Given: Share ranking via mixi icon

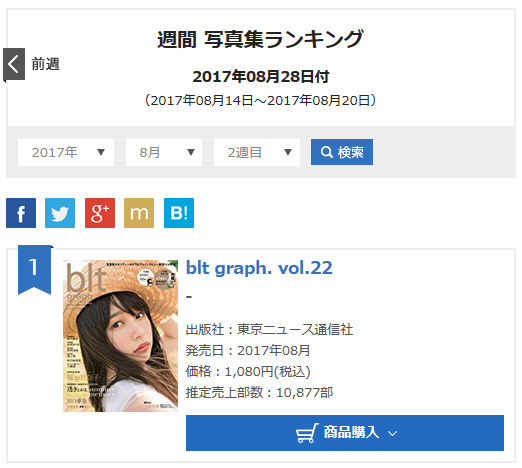Looking at the screenshot, I should (x=139, y=213).
